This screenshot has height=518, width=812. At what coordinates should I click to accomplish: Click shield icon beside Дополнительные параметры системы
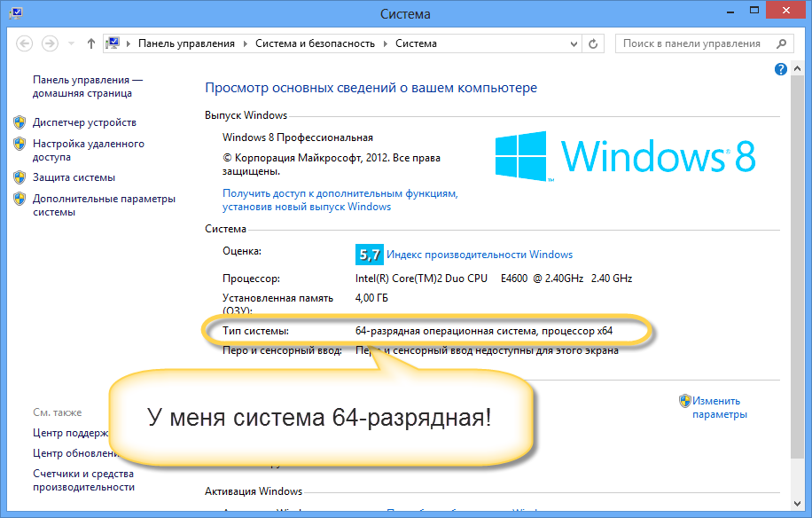(20, 199)
